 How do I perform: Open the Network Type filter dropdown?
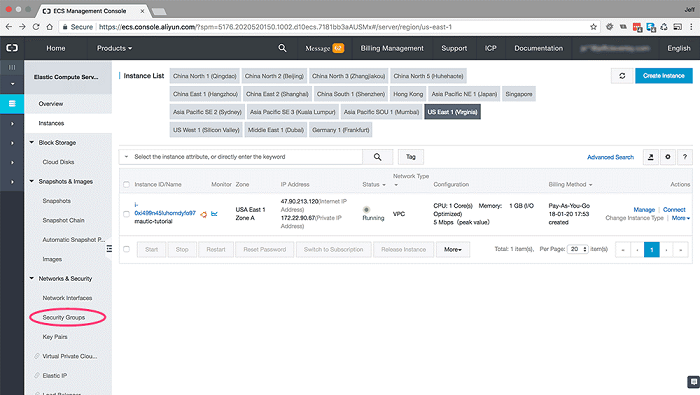[x=396, y=185]
